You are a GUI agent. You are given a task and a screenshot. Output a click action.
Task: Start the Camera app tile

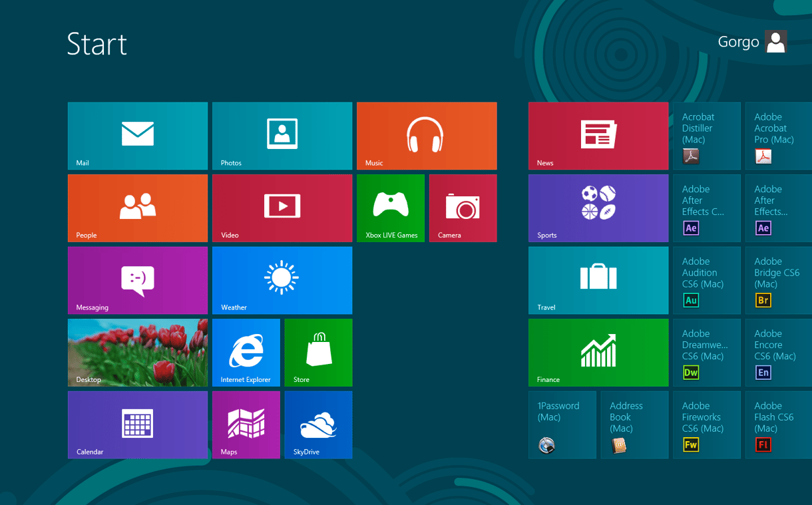pyautogui.click(x=463, y=208)
